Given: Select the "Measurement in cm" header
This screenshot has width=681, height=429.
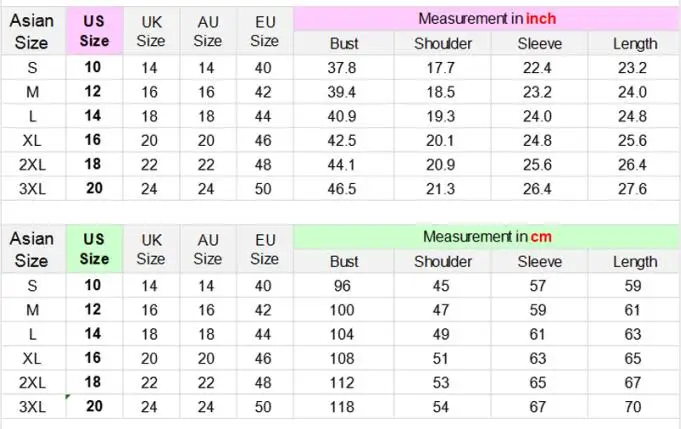Looking at the screenshot, I should tap(487, 237).
